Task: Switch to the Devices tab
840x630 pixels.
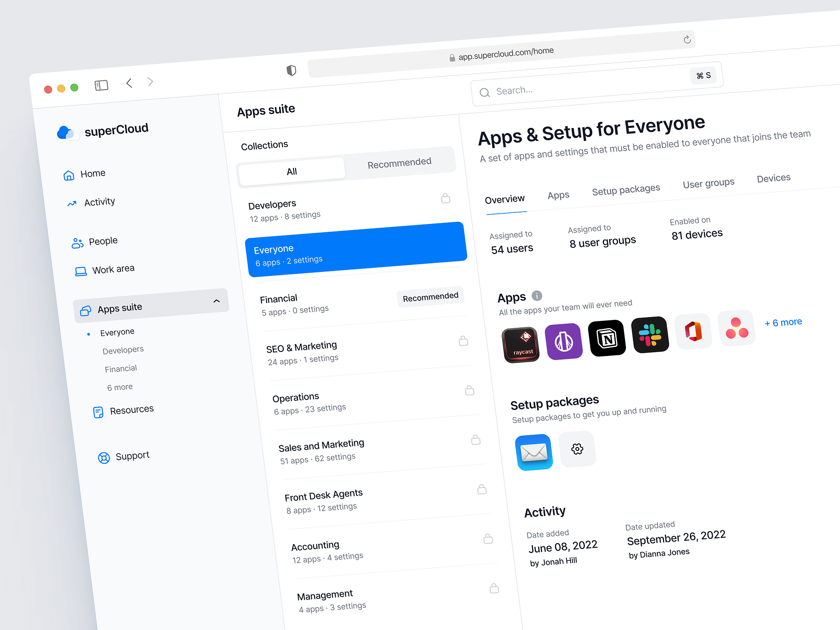Action: (x=774, y=178)
